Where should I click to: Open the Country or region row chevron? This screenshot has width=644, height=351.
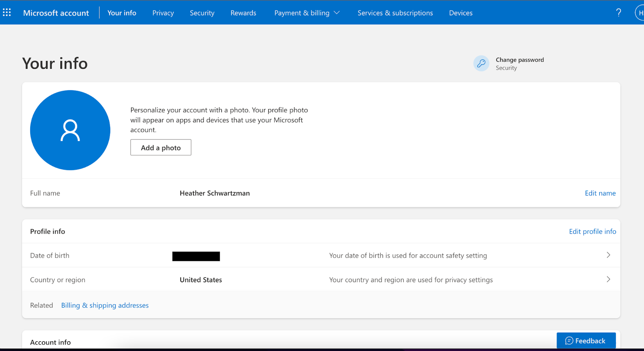pyautogui.click(x=608, y=279)
